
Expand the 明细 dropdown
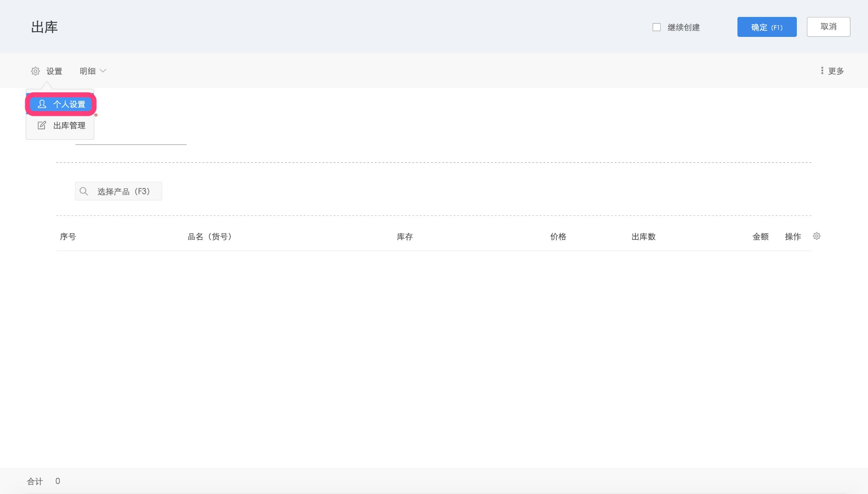pos(93,71)
